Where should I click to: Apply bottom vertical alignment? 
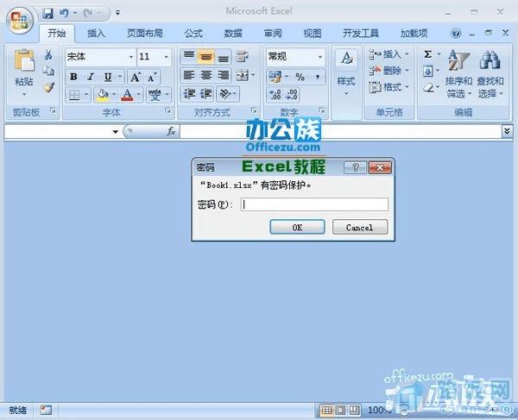(224, 56)
